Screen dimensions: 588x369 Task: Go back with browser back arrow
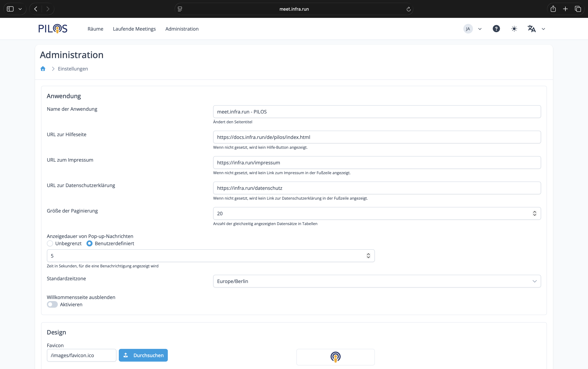pyautogui.click(x=36, y=9)
